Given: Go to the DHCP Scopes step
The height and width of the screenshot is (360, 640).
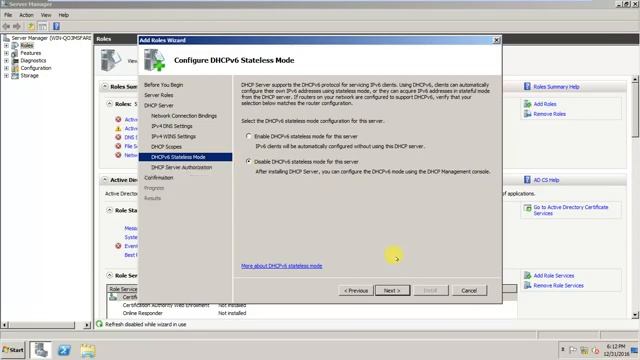Looking at the screenshot, I should [x=166, y=147].
